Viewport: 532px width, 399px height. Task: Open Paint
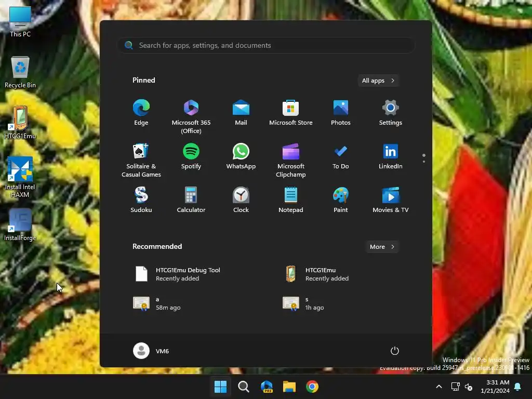pyautogui.click(x=341, y=200)
